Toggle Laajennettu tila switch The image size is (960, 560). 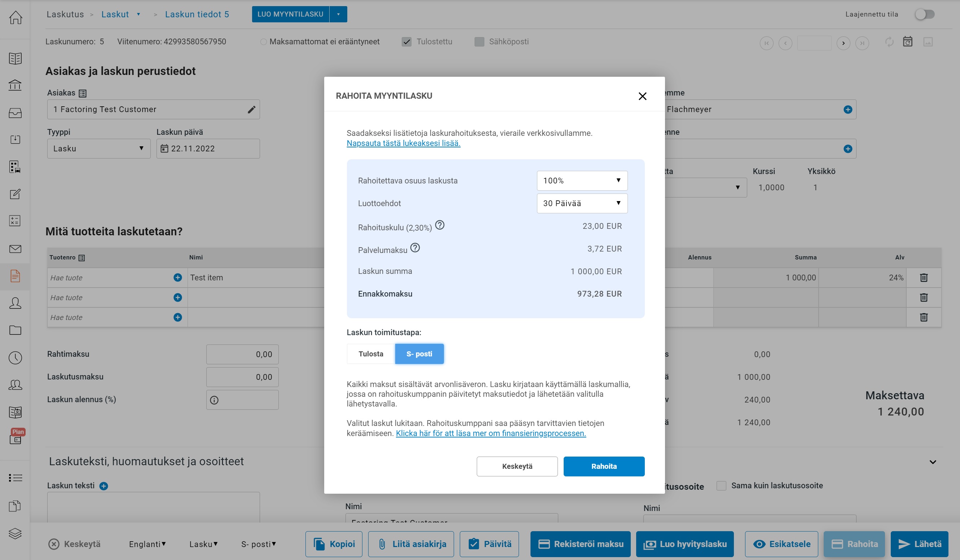pyautogui.click(x=925, y=14)
